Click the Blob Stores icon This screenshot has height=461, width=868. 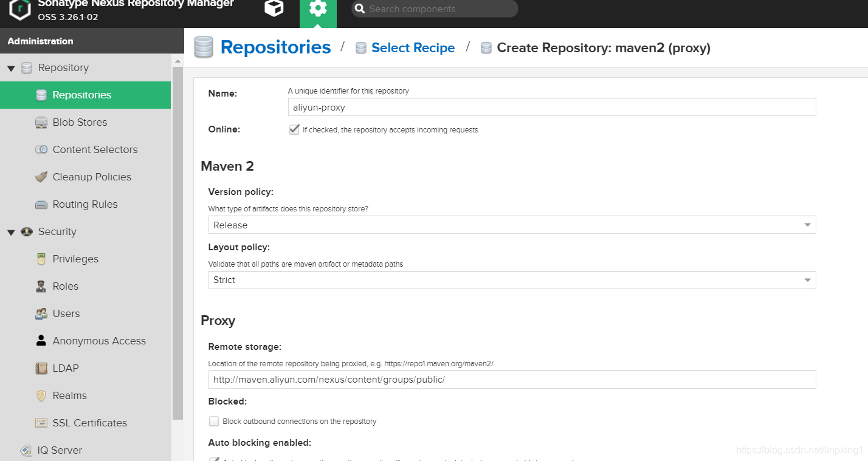click(41, 123)
